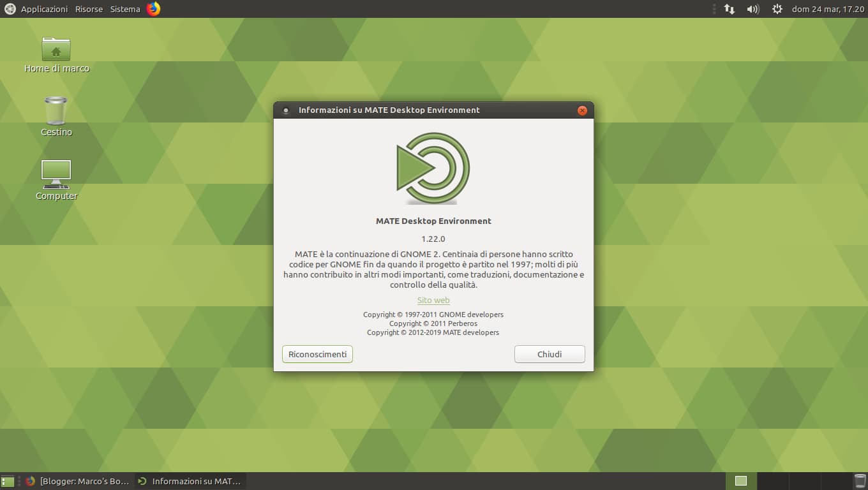Open the Sistema menu

coord(125,9)
